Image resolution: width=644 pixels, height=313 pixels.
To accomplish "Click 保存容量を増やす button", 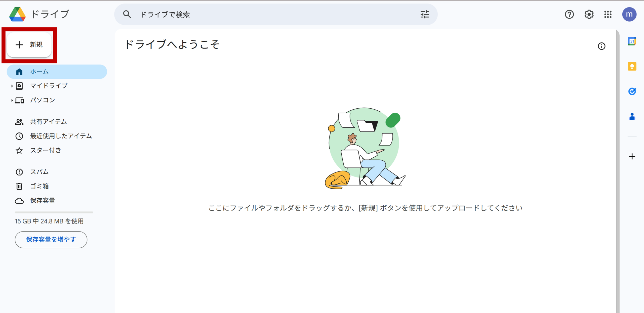I will tap(51, 240).
